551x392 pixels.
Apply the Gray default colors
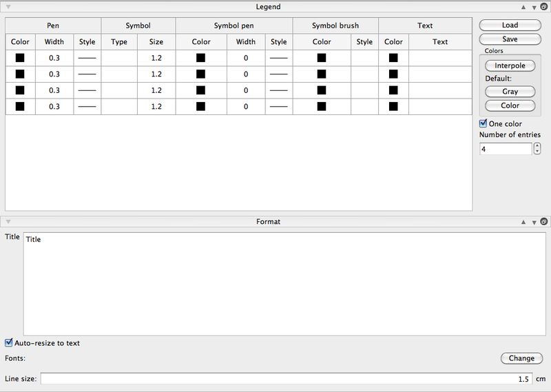pyautogui.click(x=510, y=92)
